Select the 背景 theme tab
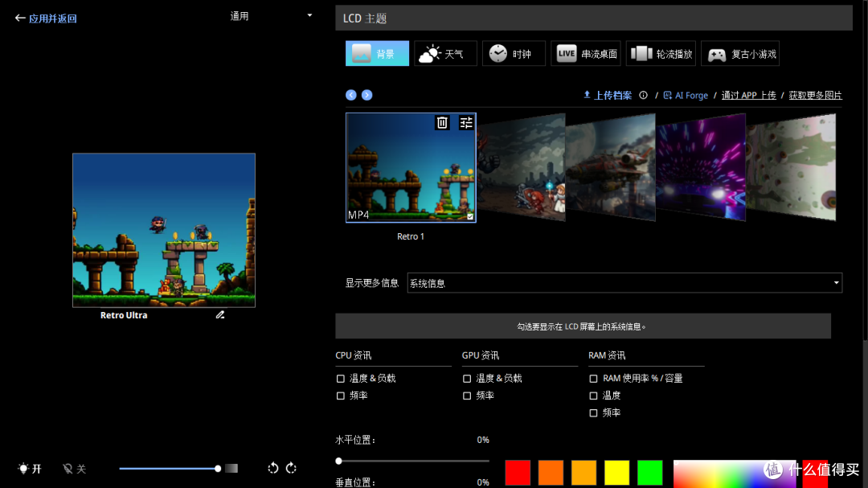Screen dimensions: 868x488 pos(377,54)
